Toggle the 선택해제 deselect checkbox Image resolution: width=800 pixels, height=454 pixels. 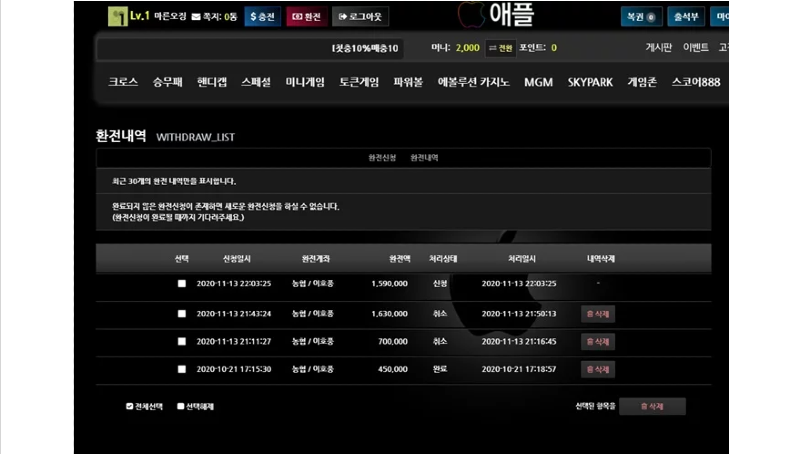click(181, 407)
